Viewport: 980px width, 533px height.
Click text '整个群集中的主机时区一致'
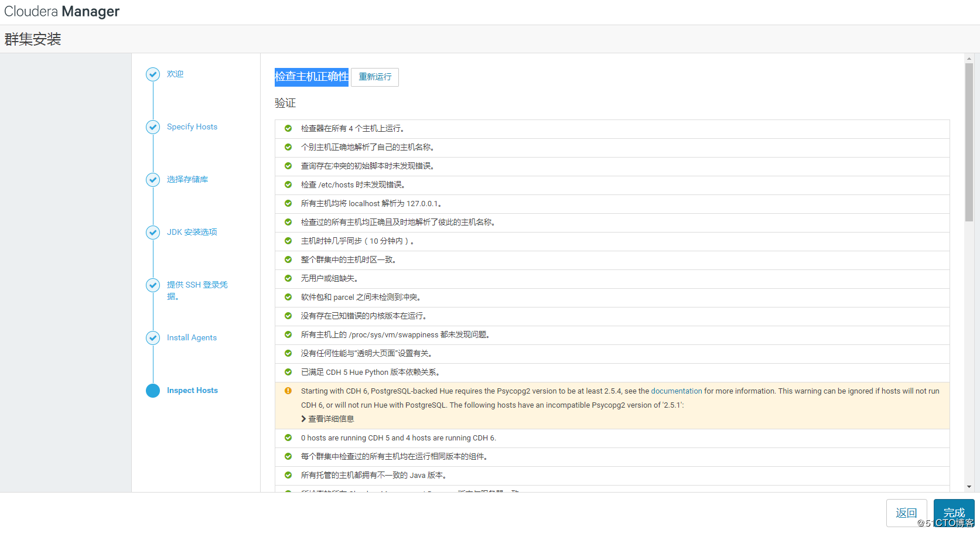pyautogui.click(x=349, y=259)
